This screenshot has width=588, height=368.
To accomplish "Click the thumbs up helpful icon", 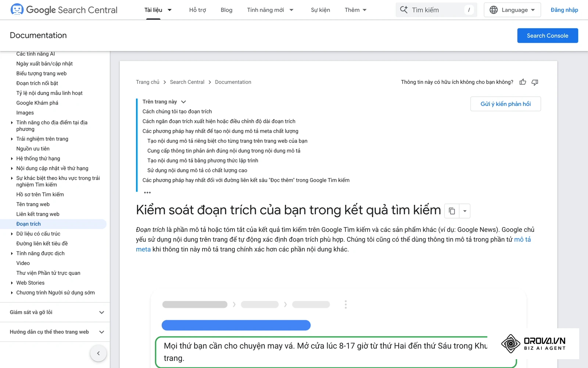I will click(x=523, y=82).
